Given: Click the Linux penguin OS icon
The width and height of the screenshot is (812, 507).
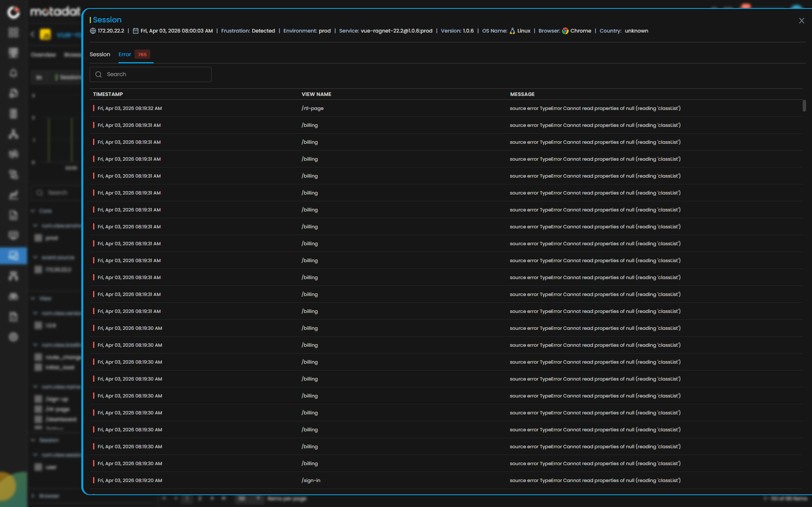Looking at the screenshot, I should pos(512,31).
